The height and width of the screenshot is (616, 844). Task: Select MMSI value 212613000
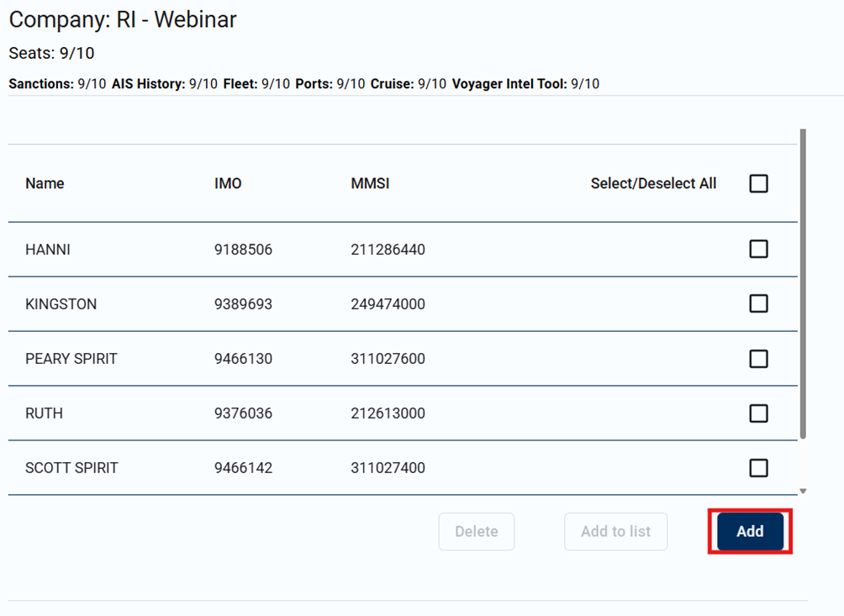point(388,413)
